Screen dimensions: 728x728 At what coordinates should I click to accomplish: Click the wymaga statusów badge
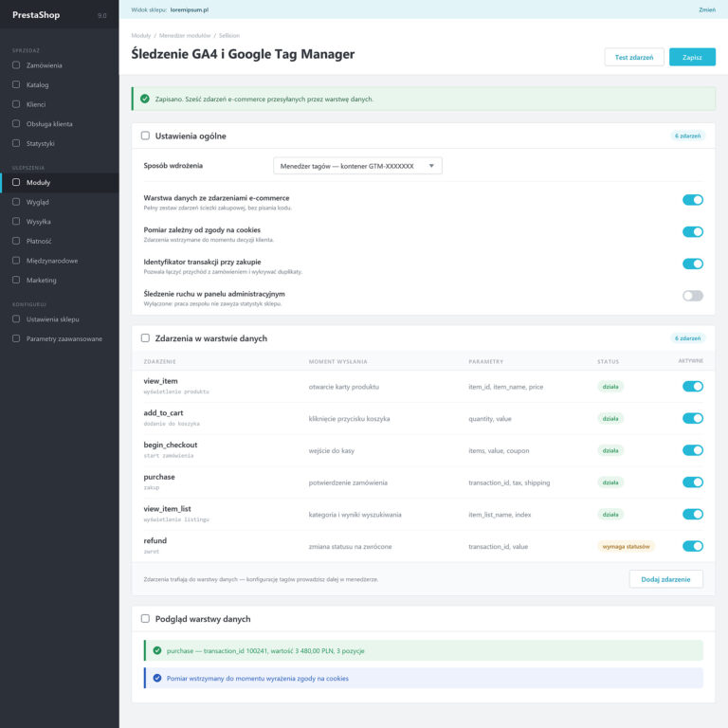[626, 546]
